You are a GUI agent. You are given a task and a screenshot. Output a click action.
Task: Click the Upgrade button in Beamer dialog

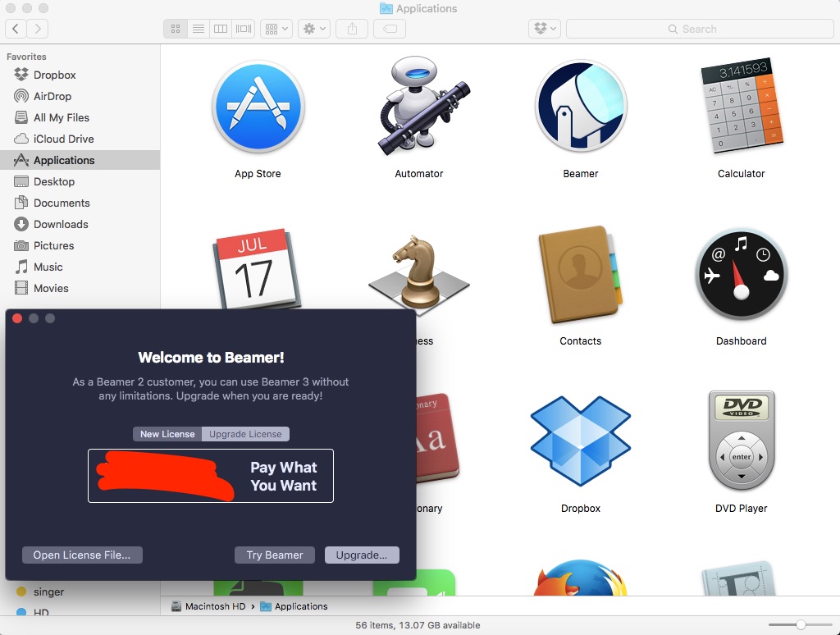[362, 555]
